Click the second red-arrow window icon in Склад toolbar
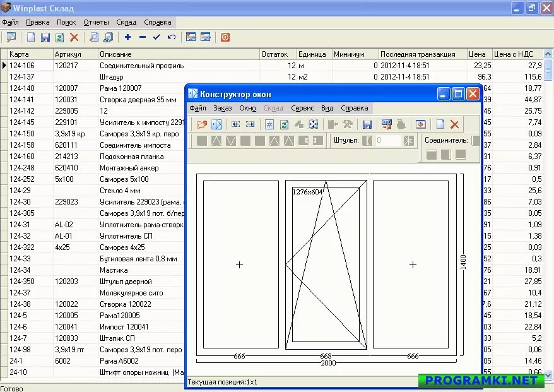The image size is (554, 392). [205, 37]
